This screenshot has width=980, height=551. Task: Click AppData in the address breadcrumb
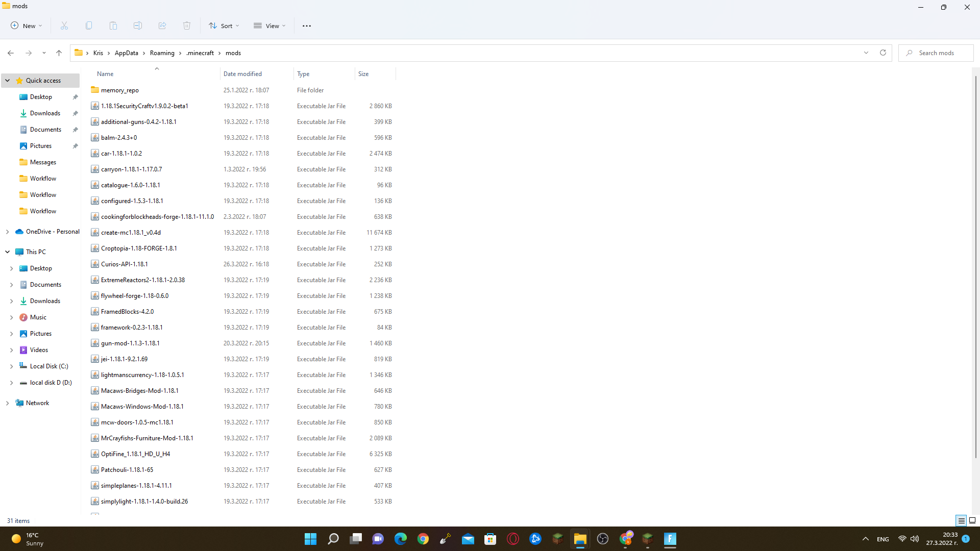pos(127,53)
